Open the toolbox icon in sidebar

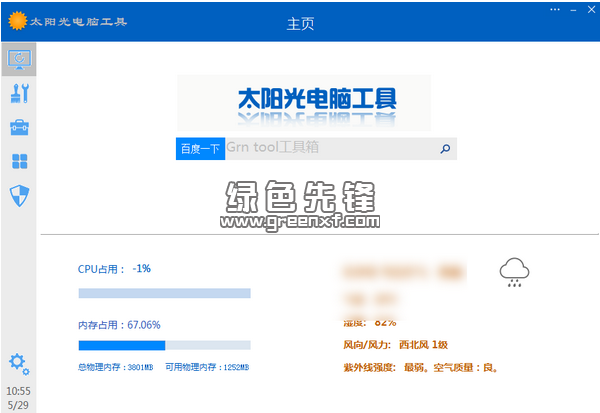(19, 127)
